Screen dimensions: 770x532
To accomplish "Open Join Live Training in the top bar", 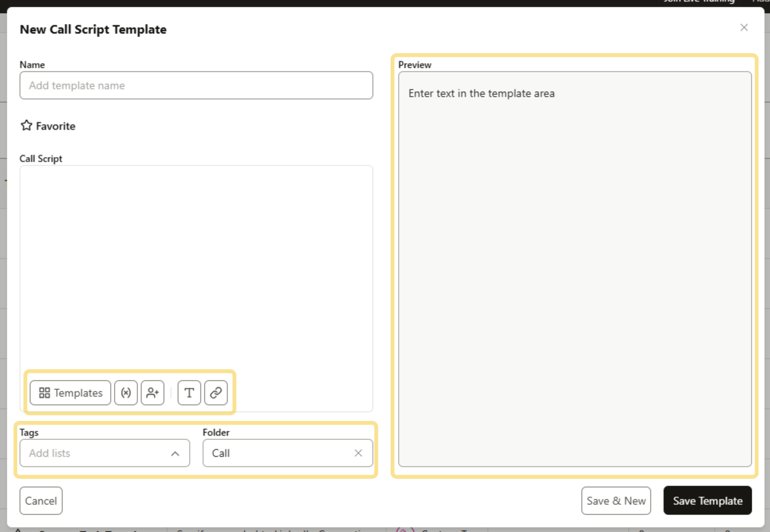I will click(699, 2).
